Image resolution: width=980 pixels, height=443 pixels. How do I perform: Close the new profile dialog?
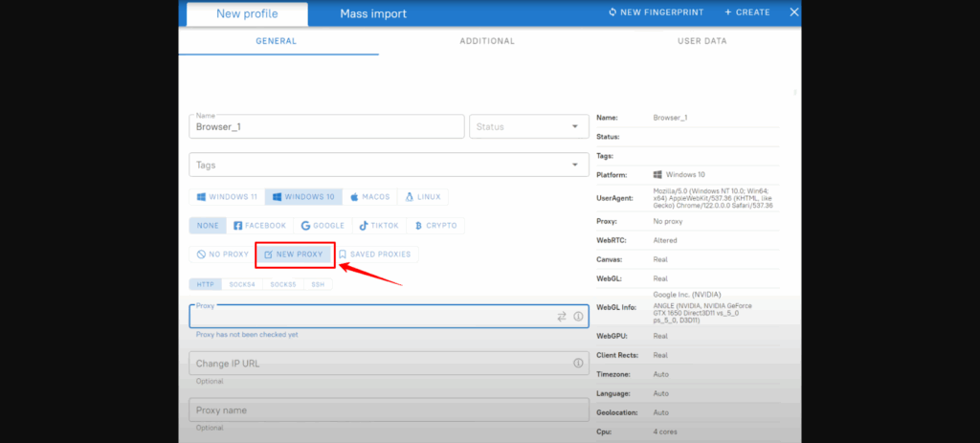pyautogui.click(x=794, y=12)
